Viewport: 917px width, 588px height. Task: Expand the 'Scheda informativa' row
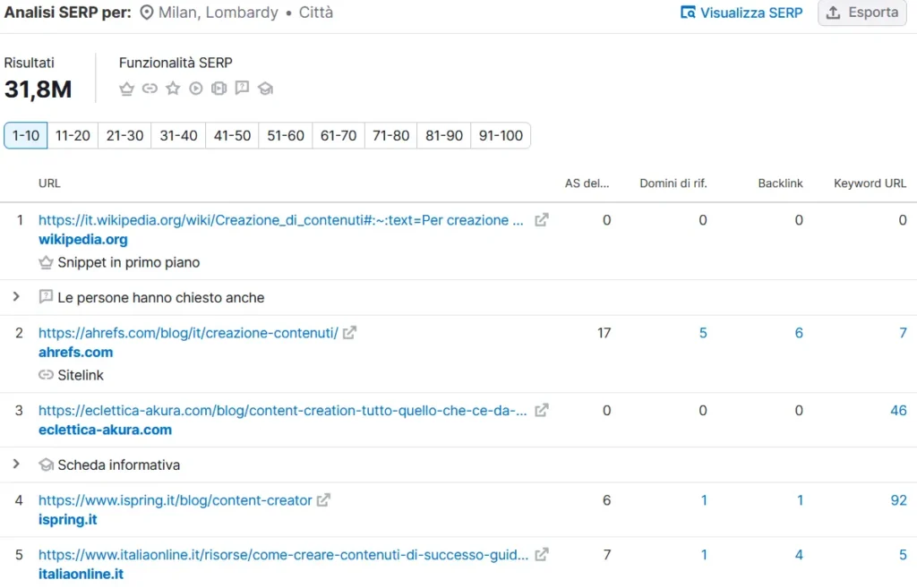point(16,464)
